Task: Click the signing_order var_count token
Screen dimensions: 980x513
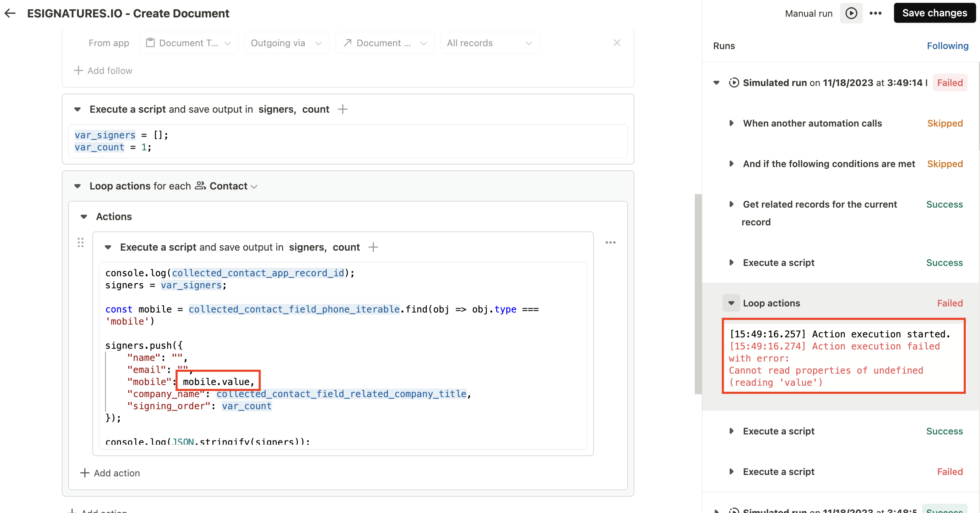Action: (x=247, y=406)
